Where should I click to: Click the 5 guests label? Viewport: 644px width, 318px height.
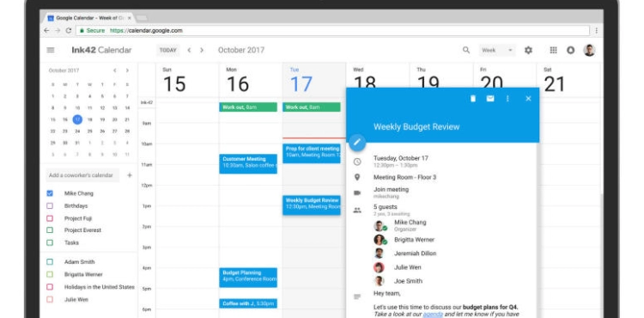tap(386, 207)
